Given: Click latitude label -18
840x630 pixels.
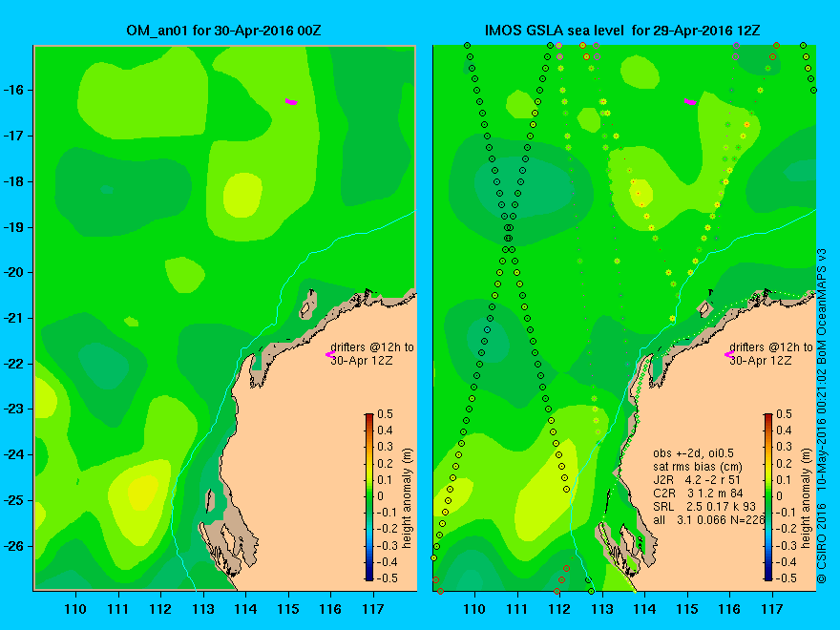Looking at the screenshot, I should pos(14,181).
